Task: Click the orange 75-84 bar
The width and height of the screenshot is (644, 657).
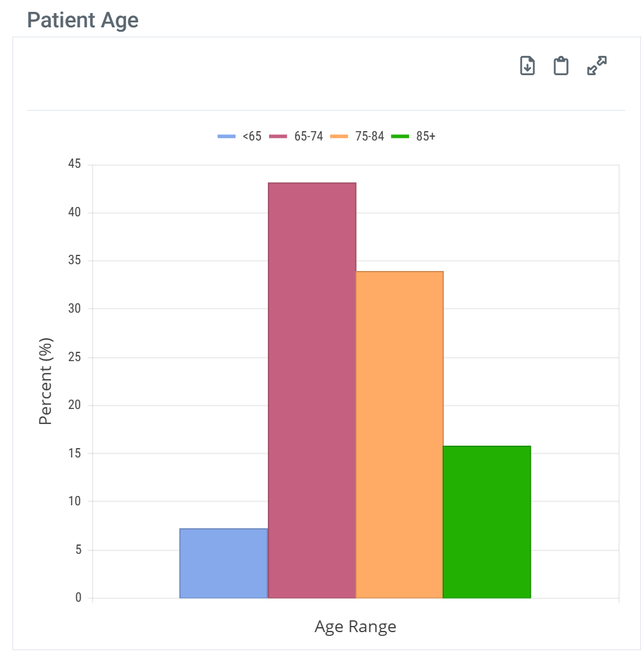Action: pos(399,434)
